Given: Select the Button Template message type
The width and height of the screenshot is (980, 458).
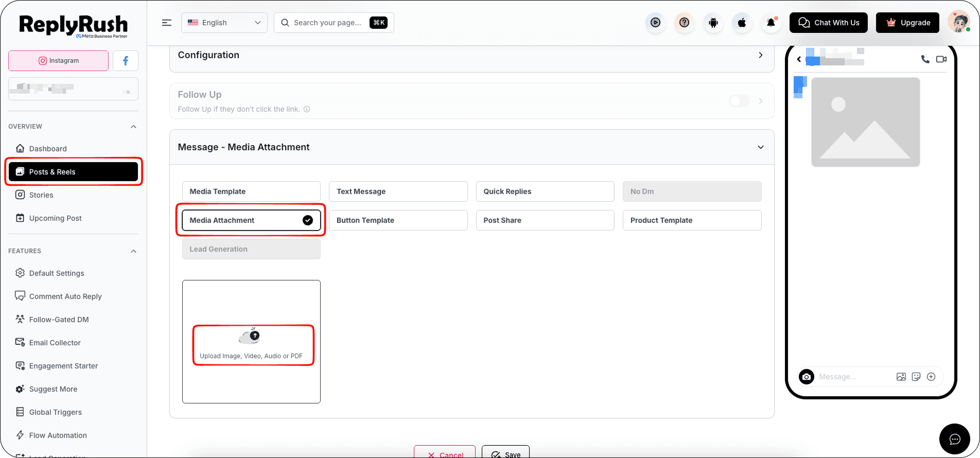Looking at the screenshot, I should pos(398,220).
